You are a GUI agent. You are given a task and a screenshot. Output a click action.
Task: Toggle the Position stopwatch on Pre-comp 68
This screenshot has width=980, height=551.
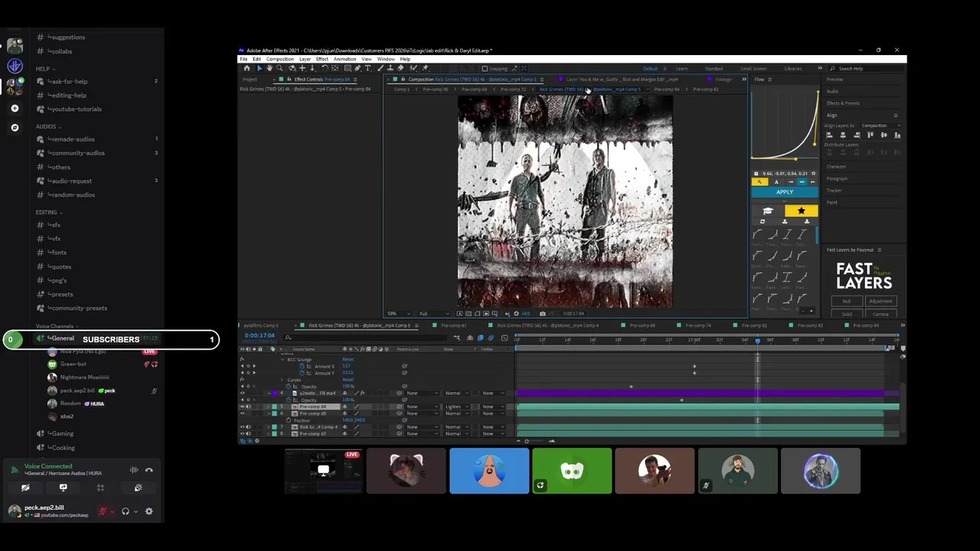[289, 420]
